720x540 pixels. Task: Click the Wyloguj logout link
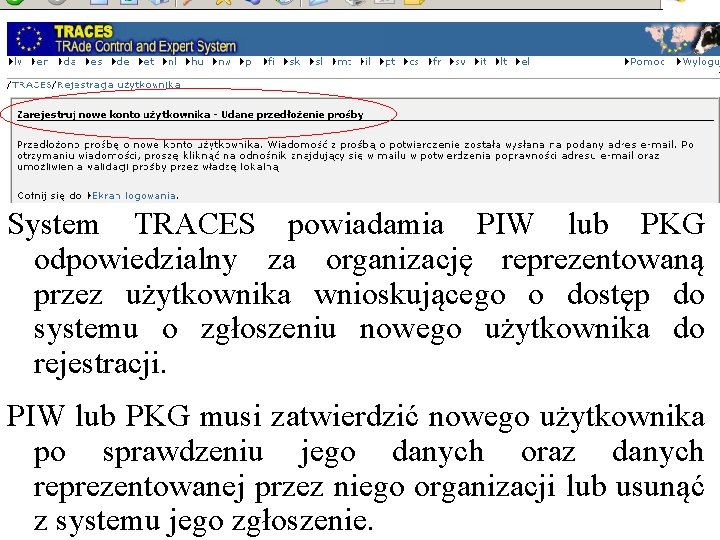[698, 62]
